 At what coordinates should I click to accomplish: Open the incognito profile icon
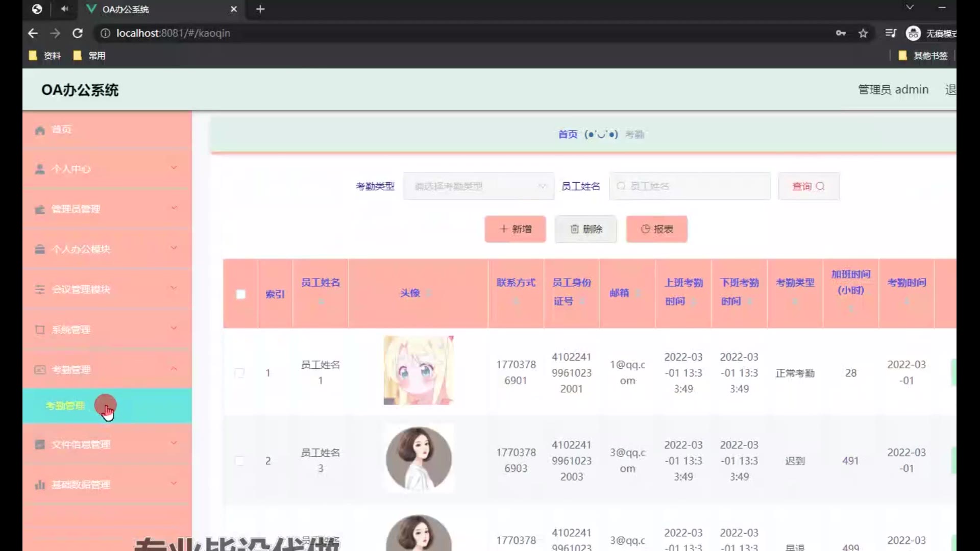(x=913, y=33)
